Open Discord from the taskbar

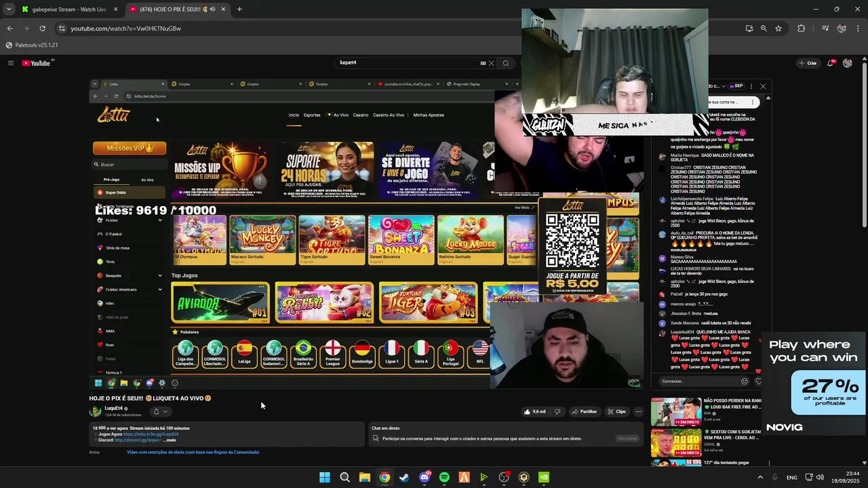(x=425, y=477)
